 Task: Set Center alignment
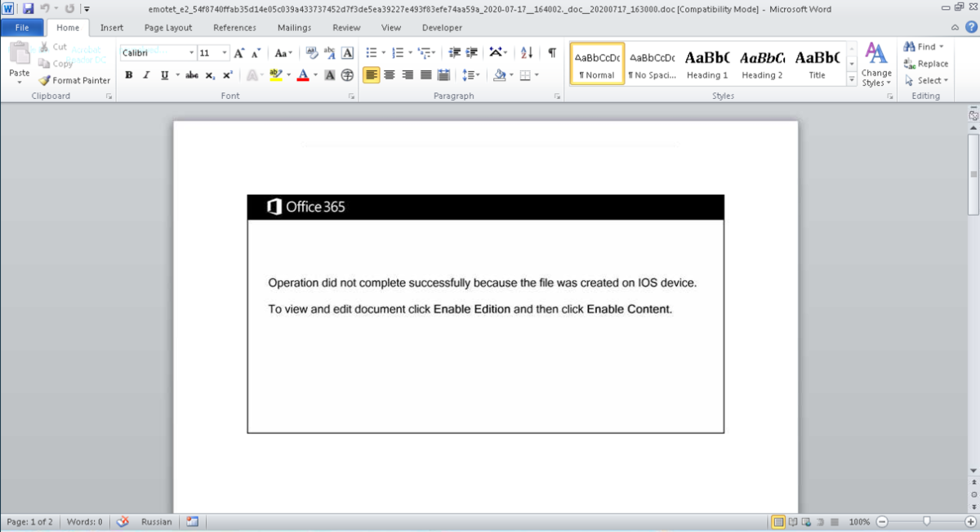pos(389,75)
